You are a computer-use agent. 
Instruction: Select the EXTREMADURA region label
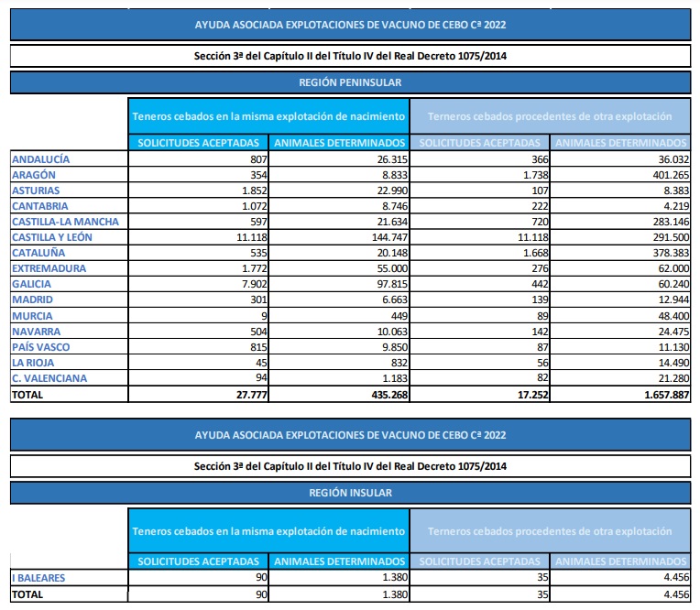[x=49, y=268]
